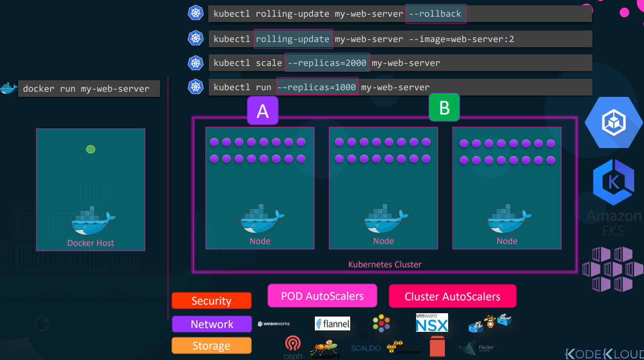Image resolution: width=644 pixels, height=360 pixels.
Task: Click the highlighted --replicas=2000 flag
Action: pos(327,63)
